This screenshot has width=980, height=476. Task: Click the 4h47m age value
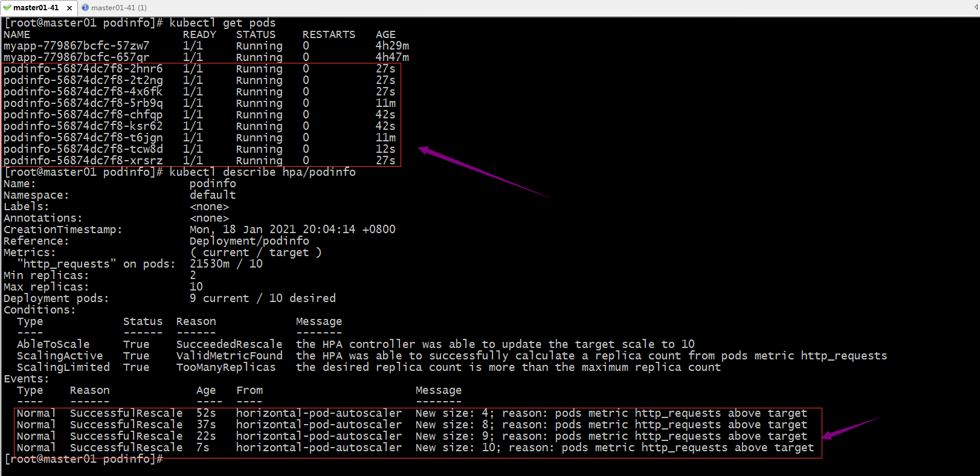coord(392,57)
